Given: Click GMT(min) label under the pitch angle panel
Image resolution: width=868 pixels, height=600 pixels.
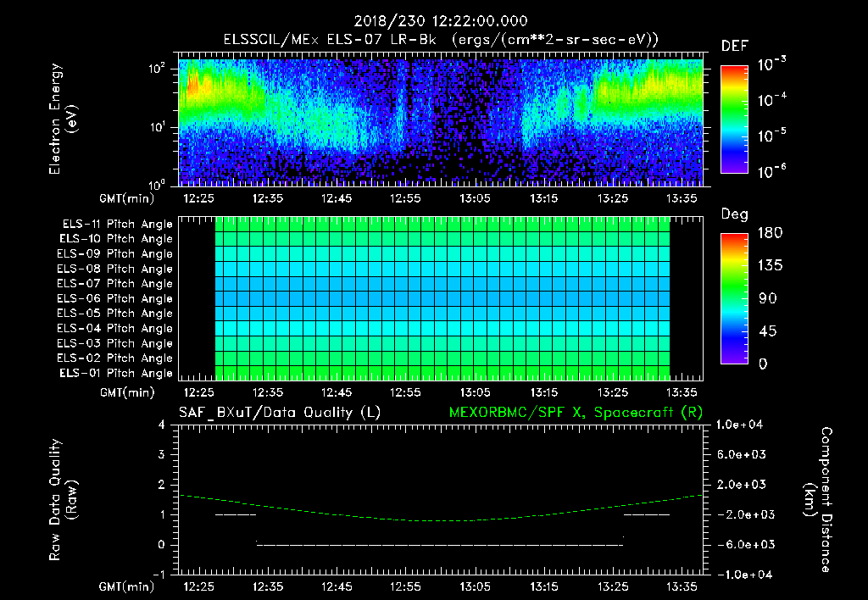Looking at the screenshot, I should coord(127,392).
